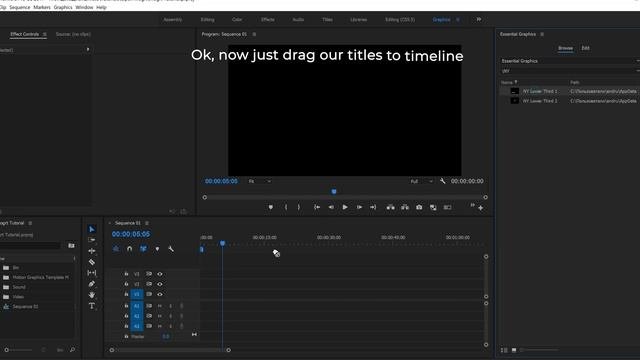This screenshot has height=360, width=640.
Task: Hide track V1 with eye toggle
Action: point(160,294)
